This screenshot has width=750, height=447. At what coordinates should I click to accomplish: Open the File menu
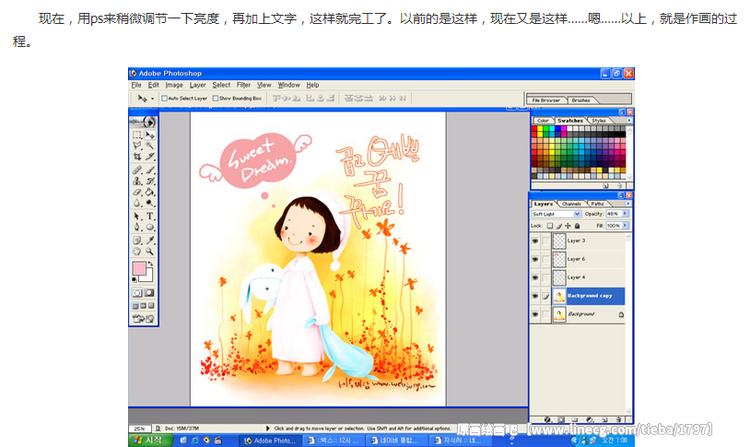pos(136,85)
